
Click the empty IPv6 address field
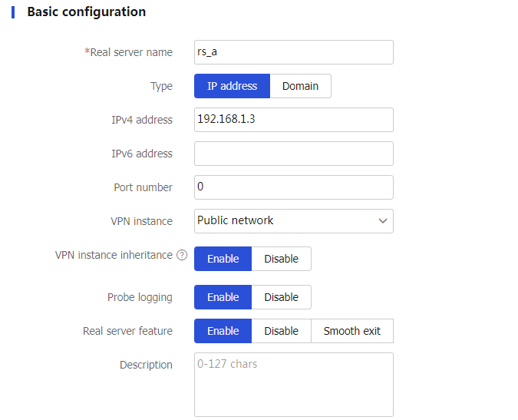click(x=294, y=154)
